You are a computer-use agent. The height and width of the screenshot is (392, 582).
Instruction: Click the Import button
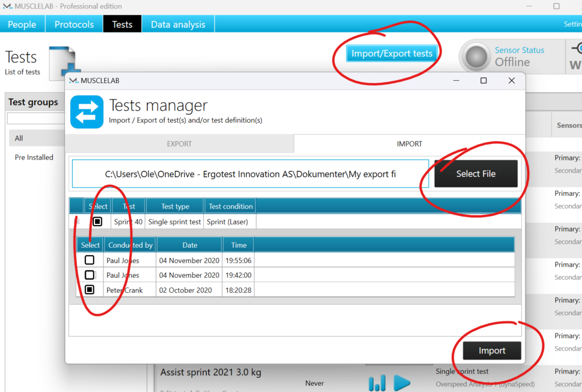click(492, 351)
